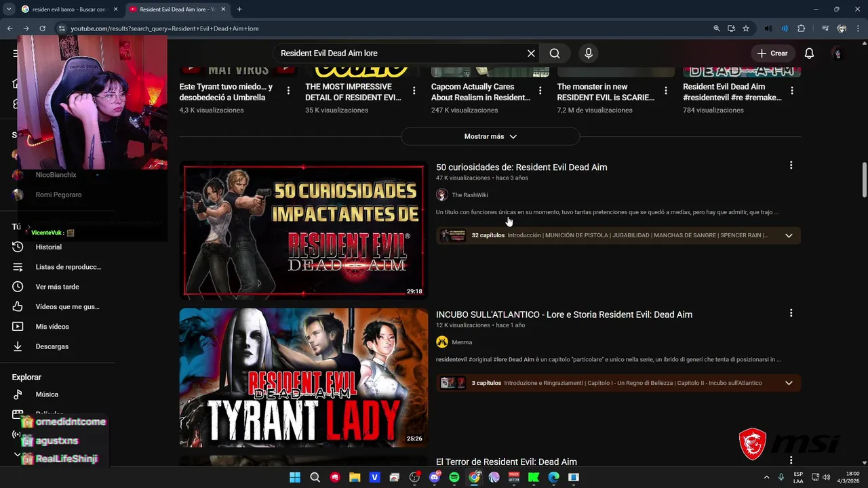Bookmark this page with the star icon

(746, 28)
